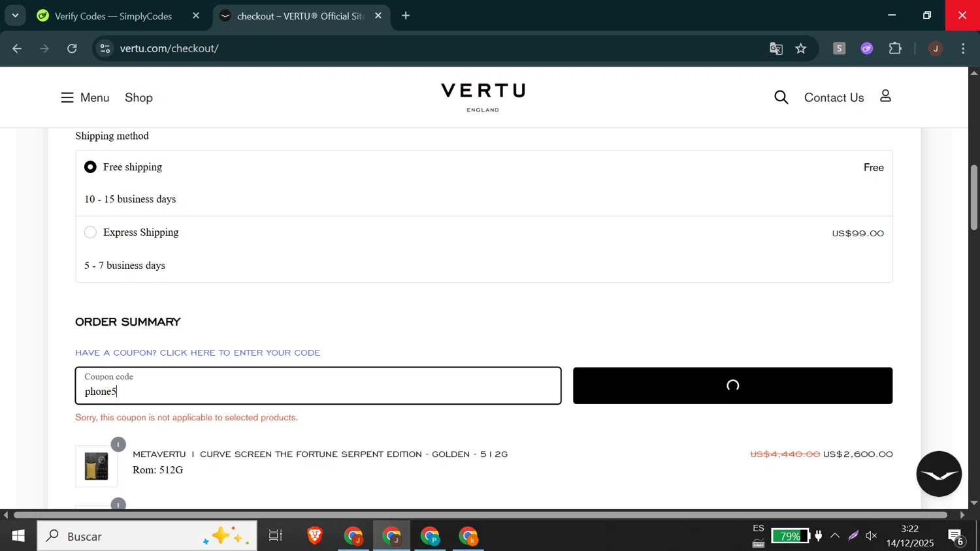Image resolution: width=980 pixels, height=551 pixels.
Task: Click the muted volume icon
Action: click(872, 536)
